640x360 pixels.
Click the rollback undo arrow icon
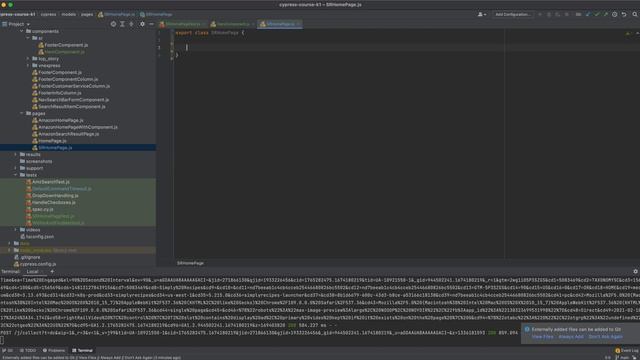624,14
